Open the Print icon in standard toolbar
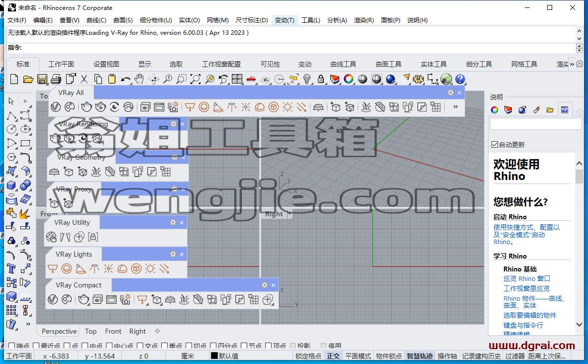This screenshot has width=588, height=364. click(x=56, y=79)
